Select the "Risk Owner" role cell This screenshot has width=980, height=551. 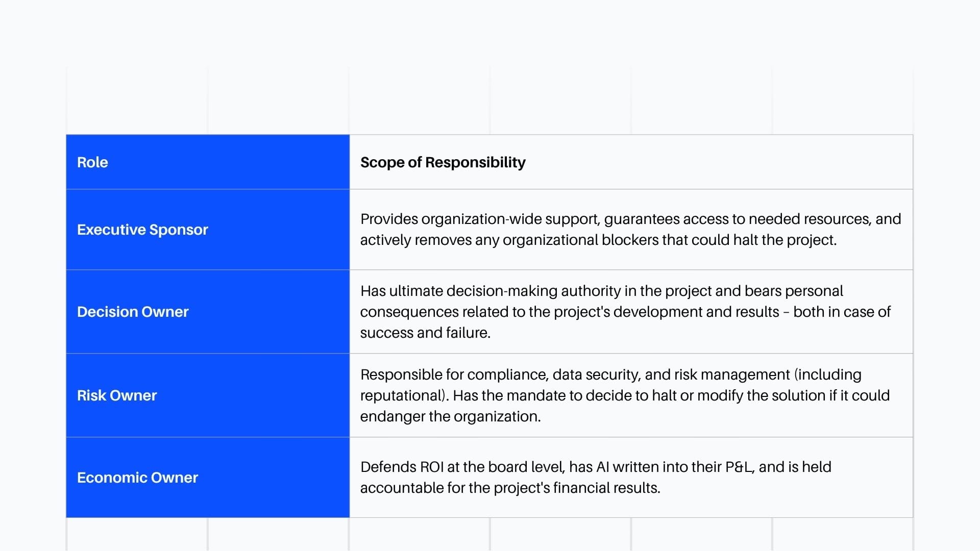[117, 395]
